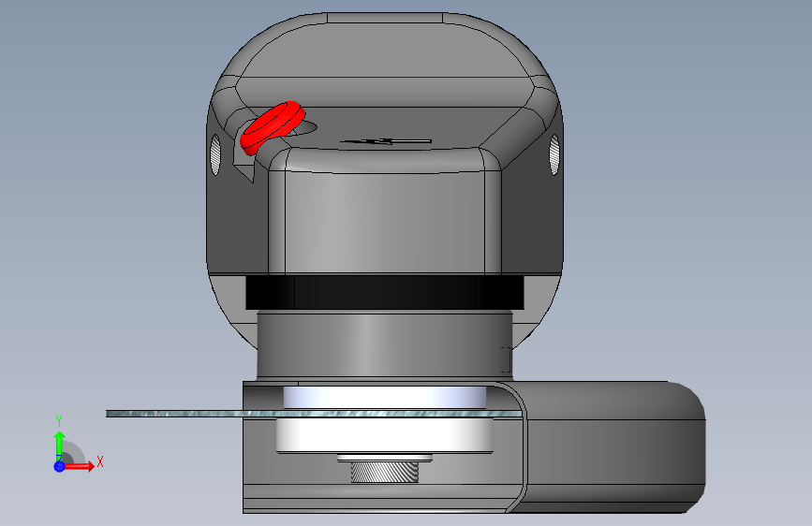812x526 pixels.
Task: Select the black ring under the gray cap
Action: [x=384, y=293]
